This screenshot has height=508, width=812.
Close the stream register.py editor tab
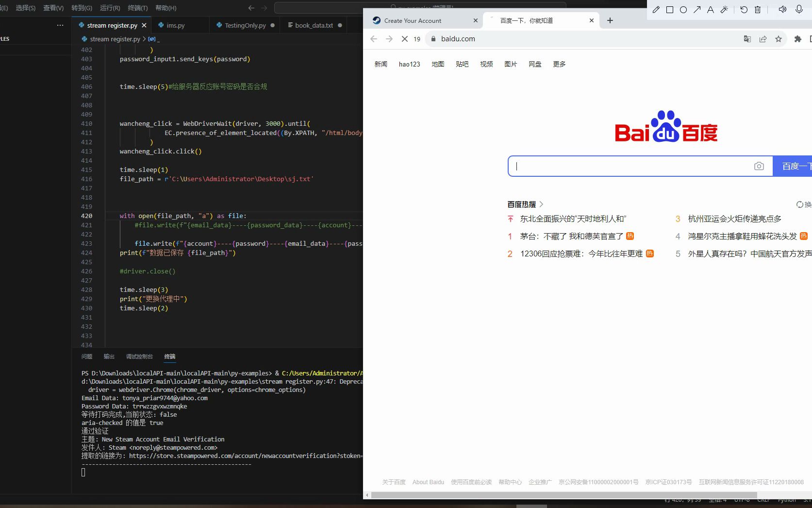144,25
